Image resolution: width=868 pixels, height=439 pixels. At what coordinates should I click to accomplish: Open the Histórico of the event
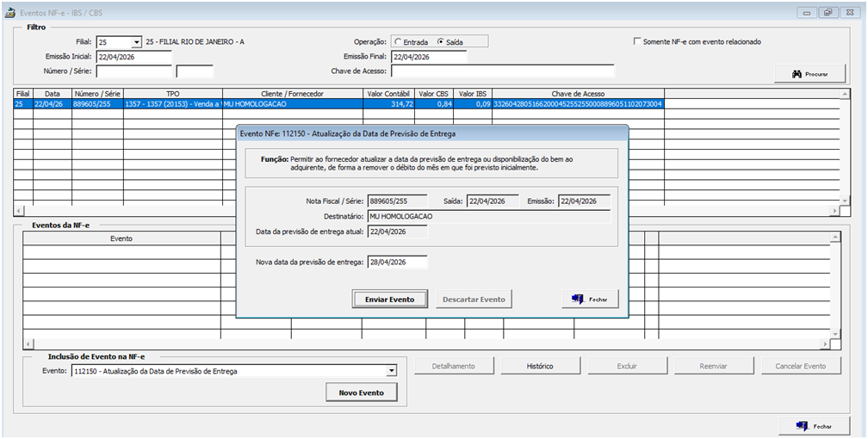tap(540, 366)
